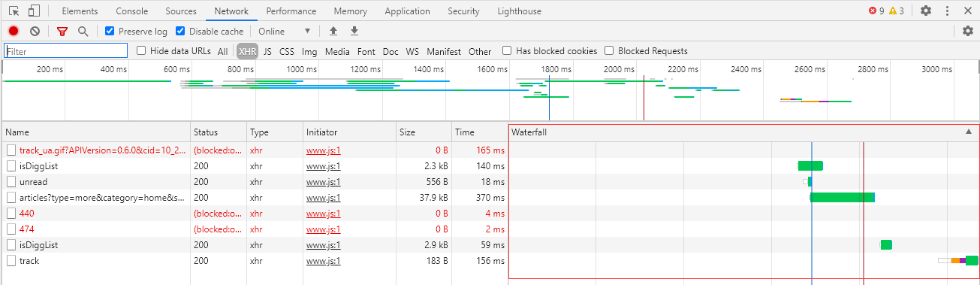Toggle the Preserve log checkbox
The width and height of the screenshot is (980, 285).
(110, 32)
